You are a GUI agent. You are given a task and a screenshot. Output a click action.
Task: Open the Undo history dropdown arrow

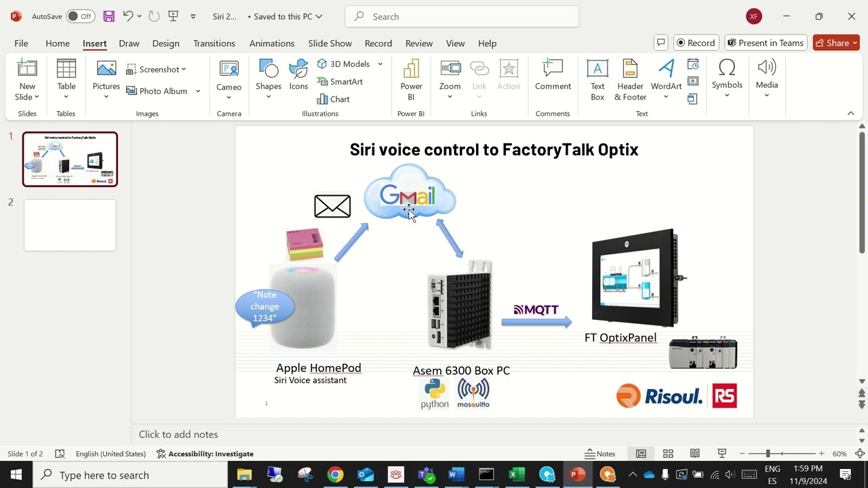coord(139,16)
